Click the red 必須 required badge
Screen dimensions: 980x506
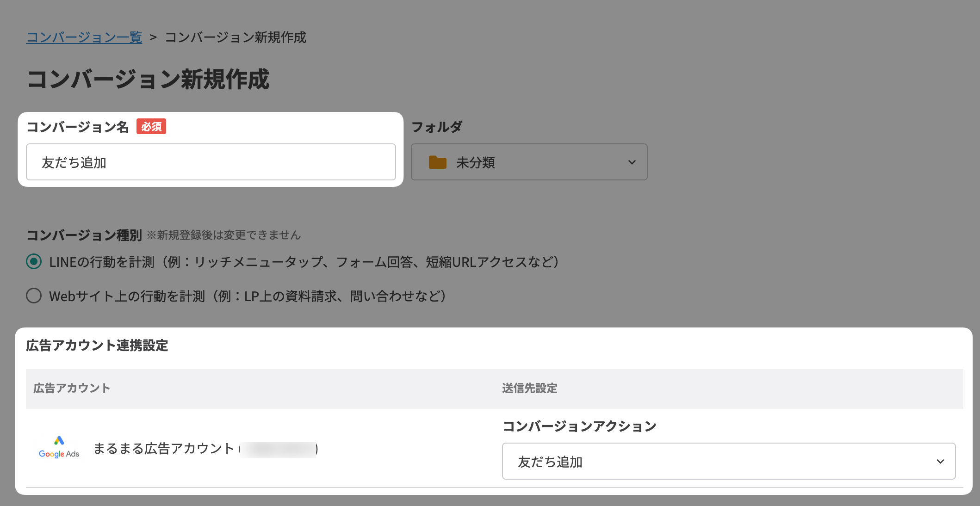pyautogui.click(x=151, y=127)
